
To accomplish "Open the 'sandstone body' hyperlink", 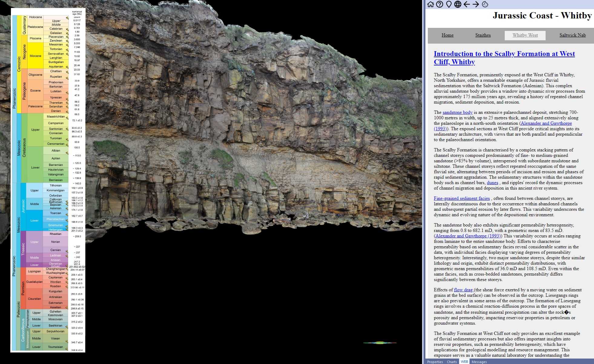I will click(457, 112).
